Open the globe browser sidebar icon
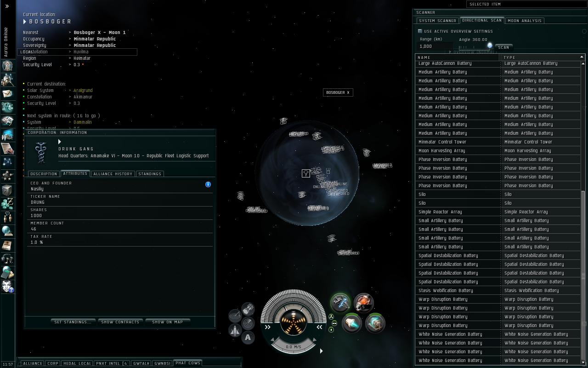Viewport: 588px width, 368px height. point(7,231)
